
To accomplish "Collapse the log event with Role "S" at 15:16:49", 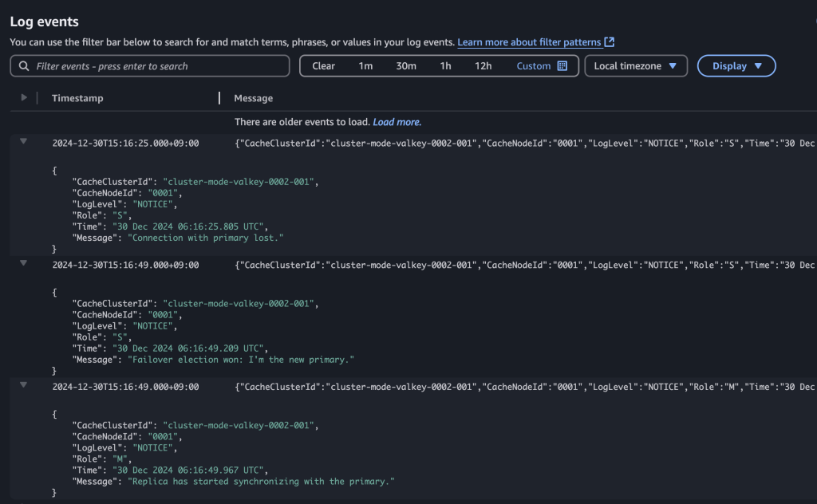I will 23,263.
